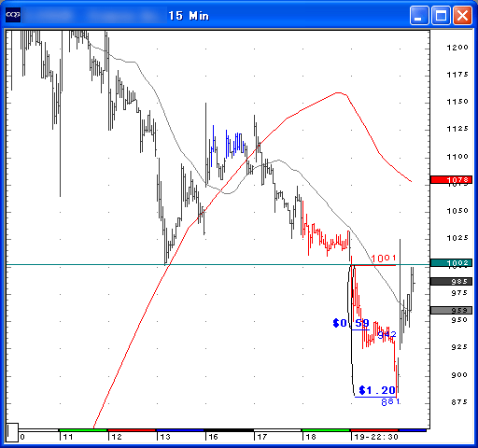Close the 15 Min chart window
Screen dimensions: 478x448
pos(462,15)
